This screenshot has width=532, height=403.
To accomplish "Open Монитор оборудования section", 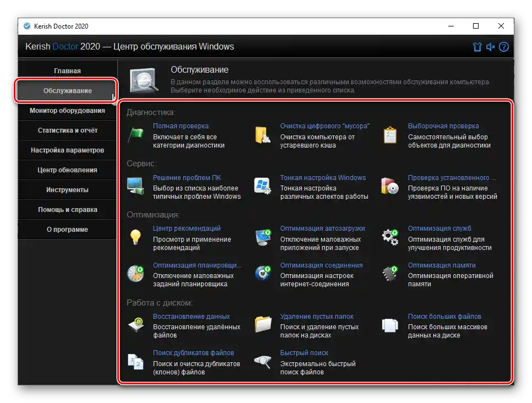I will (x=67, y=111).
